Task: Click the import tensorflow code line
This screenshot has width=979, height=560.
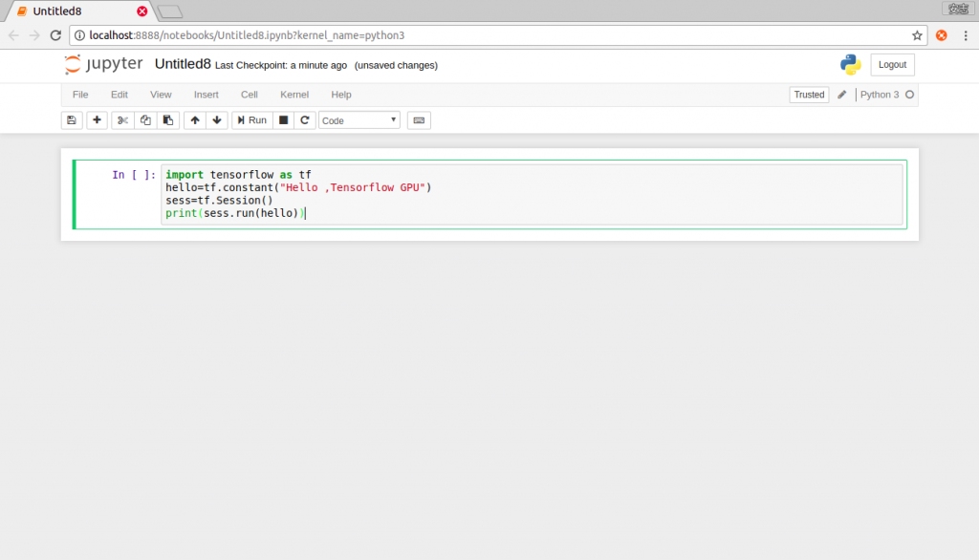Action: (x=238, y=175)
